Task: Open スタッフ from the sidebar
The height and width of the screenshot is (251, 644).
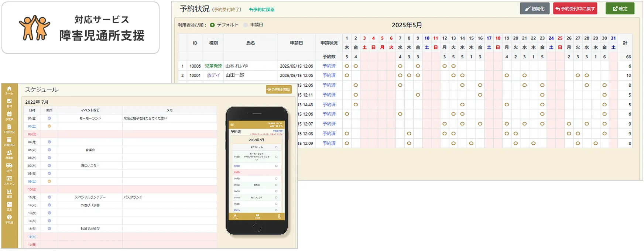Action: pyautogui.click(x=9, y=181)
